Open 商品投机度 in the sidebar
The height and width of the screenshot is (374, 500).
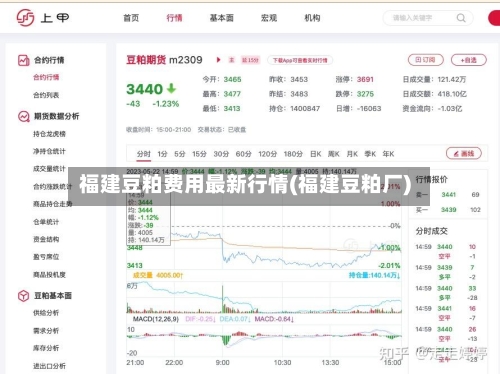point(49,275)
